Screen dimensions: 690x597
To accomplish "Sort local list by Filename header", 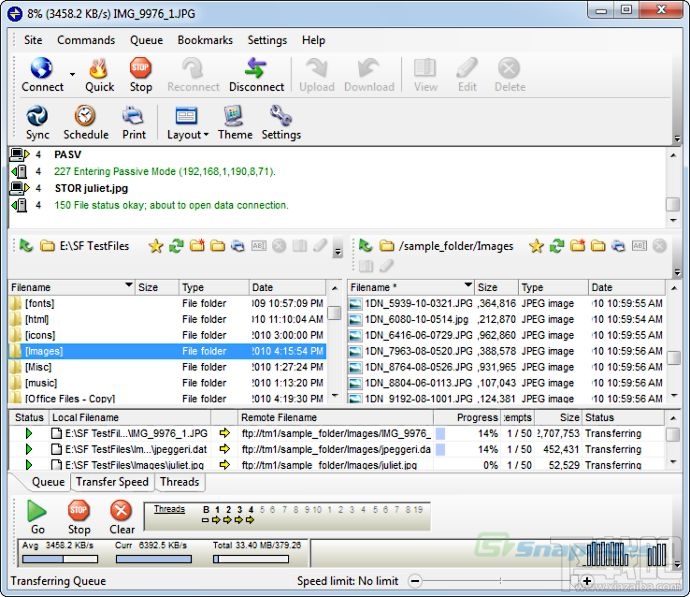I will pyautogui.click(x=71, y=287).
